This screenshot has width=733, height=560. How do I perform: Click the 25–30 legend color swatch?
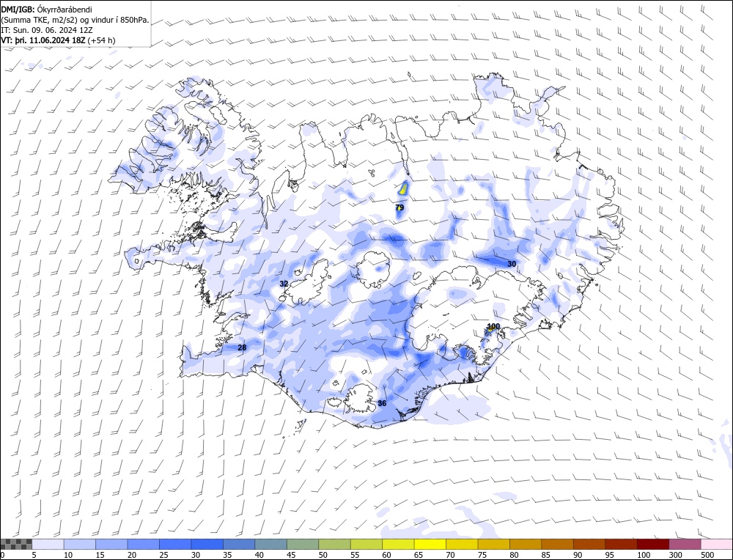tap(175, 544)
